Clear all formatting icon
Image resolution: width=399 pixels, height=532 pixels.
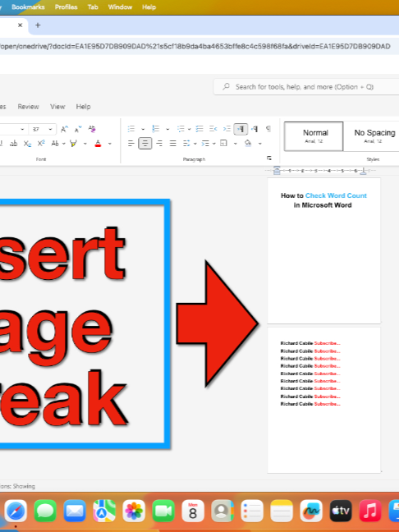(92, 129)
